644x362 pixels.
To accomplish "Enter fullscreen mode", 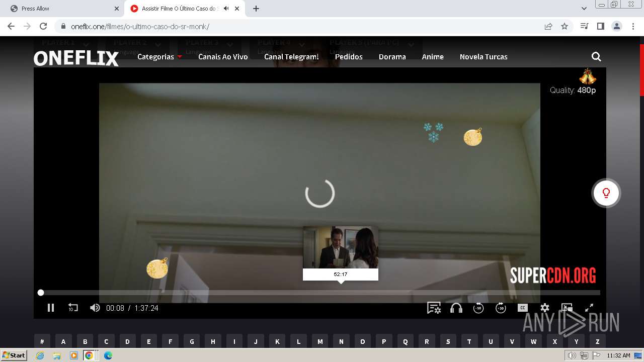I will tap(589, 308).
